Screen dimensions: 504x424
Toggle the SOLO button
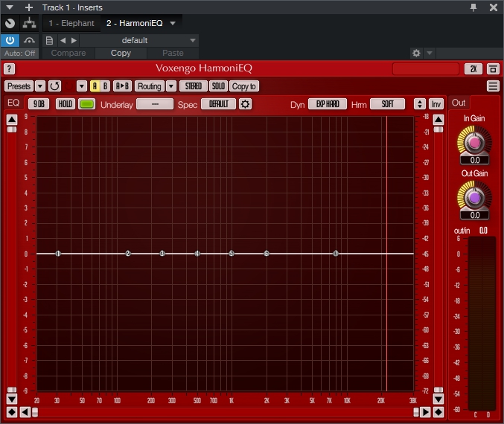point(218,86)
